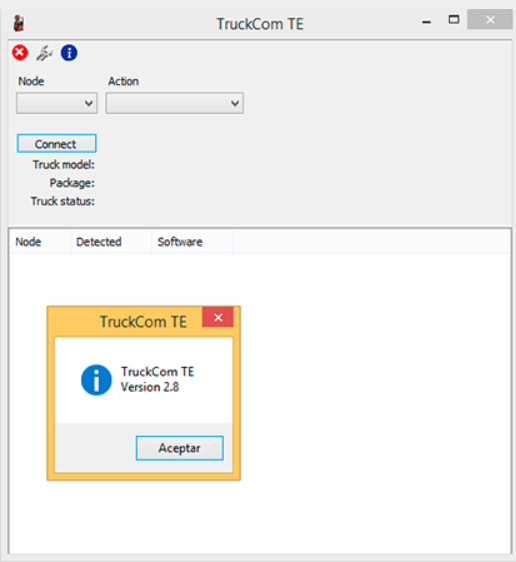
Task: Click the Connect button
Action: coord(57,144)
